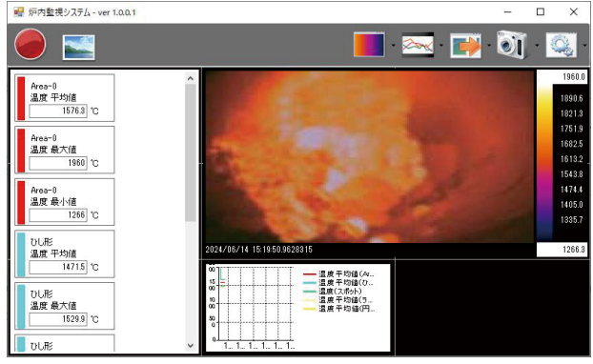Click the ひし形 maximum value field 1529.9
Screen dimensions: 593x364
tap(58, 319)
